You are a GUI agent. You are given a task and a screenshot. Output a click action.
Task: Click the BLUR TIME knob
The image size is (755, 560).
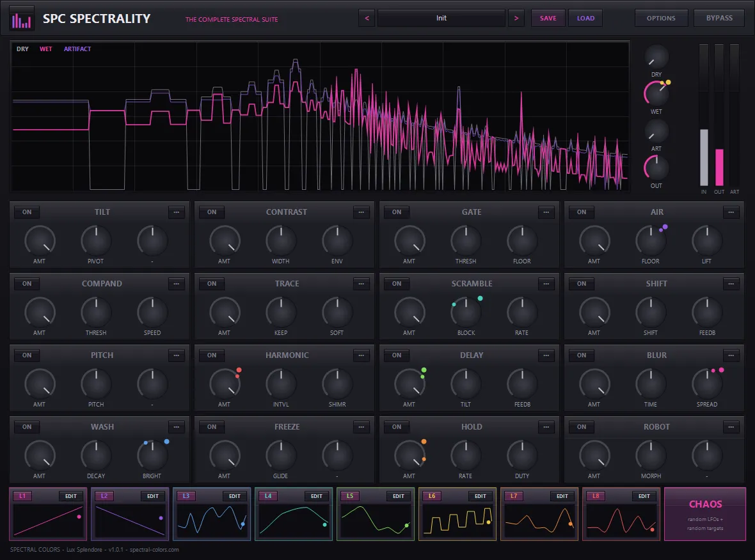click(x=651, y=384)
